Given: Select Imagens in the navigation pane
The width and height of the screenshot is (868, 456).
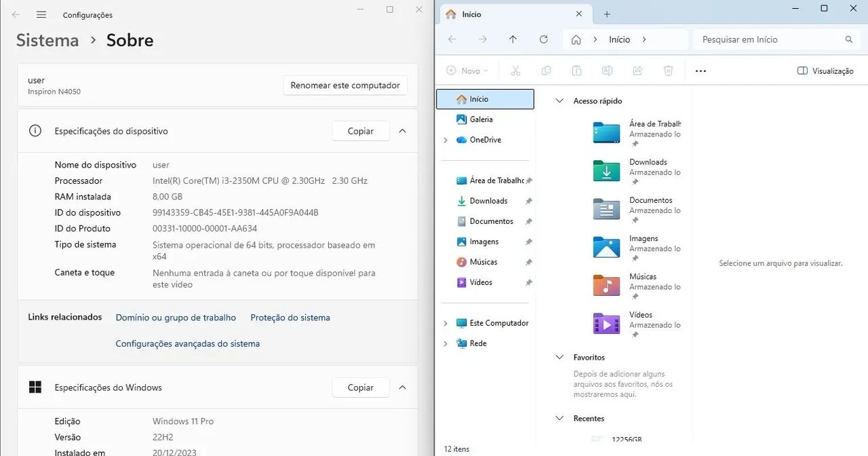Looking at the screenshot, I should pyautogui.click(x=485, y=242).
